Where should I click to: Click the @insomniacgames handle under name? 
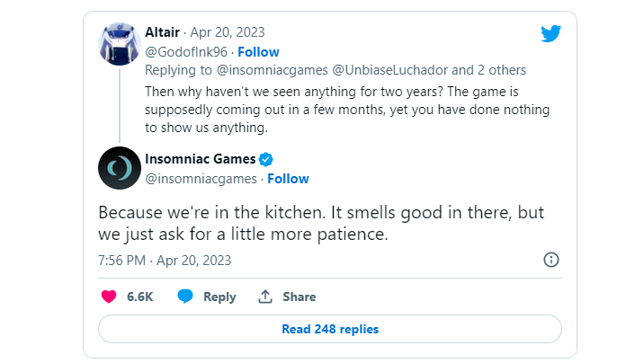click(201, 179)
